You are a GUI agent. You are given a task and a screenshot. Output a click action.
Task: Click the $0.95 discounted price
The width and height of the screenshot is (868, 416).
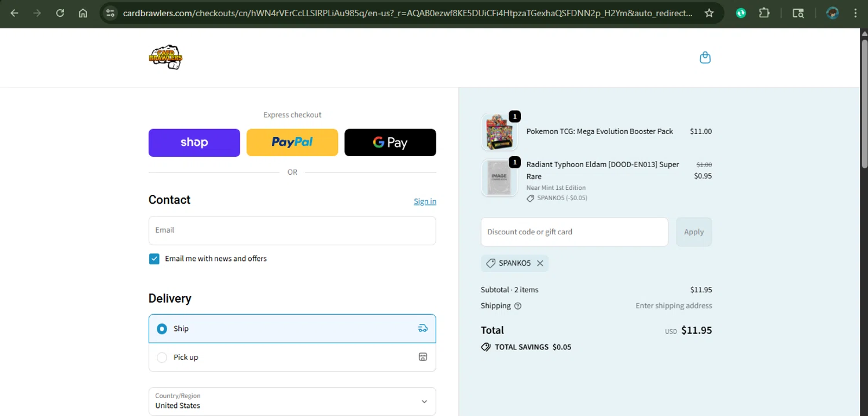pyautogui.click(x=703, y=176)
